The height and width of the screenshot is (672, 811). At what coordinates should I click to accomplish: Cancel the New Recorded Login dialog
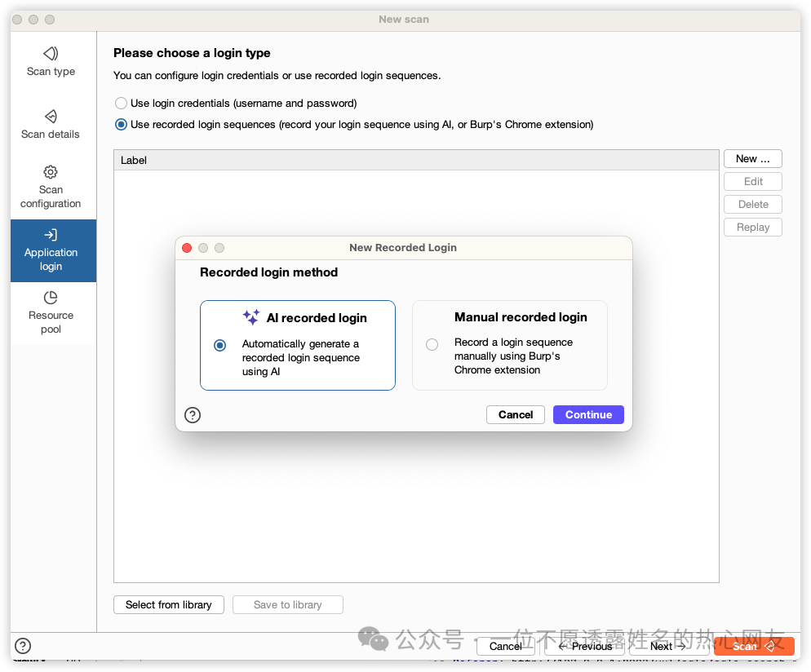coord(515,414)
